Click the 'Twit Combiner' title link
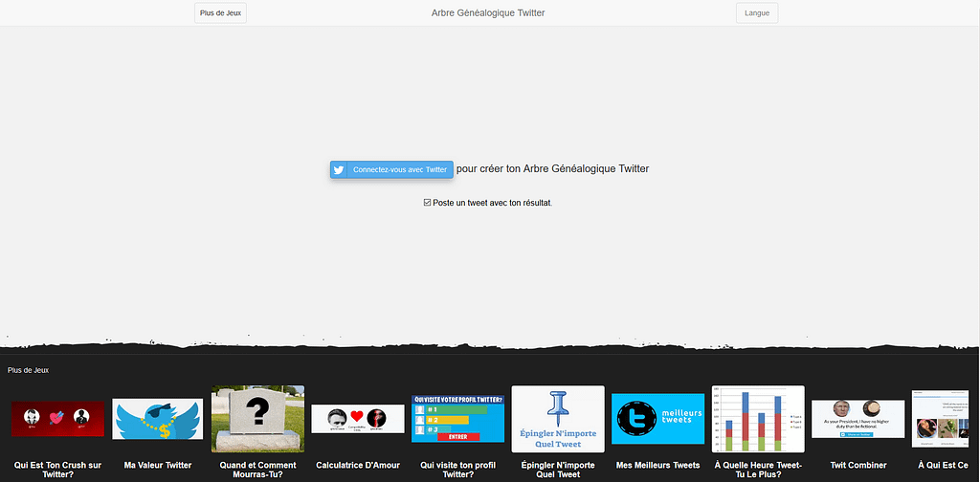This screenshot has width=980, height=482. coord(857,465)
